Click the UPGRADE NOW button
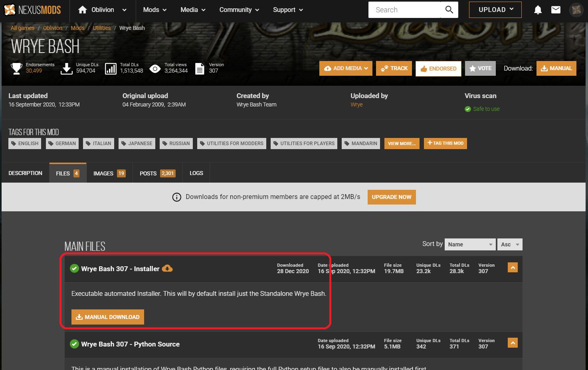The image size is (588, 370). pyautogui.click(x=392, y=197)
